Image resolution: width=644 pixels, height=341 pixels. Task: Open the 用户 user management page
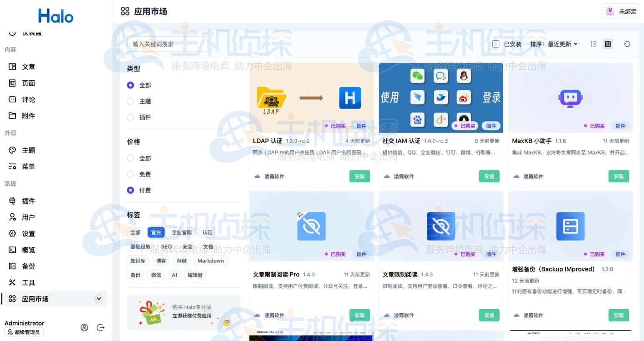[28, 217]
